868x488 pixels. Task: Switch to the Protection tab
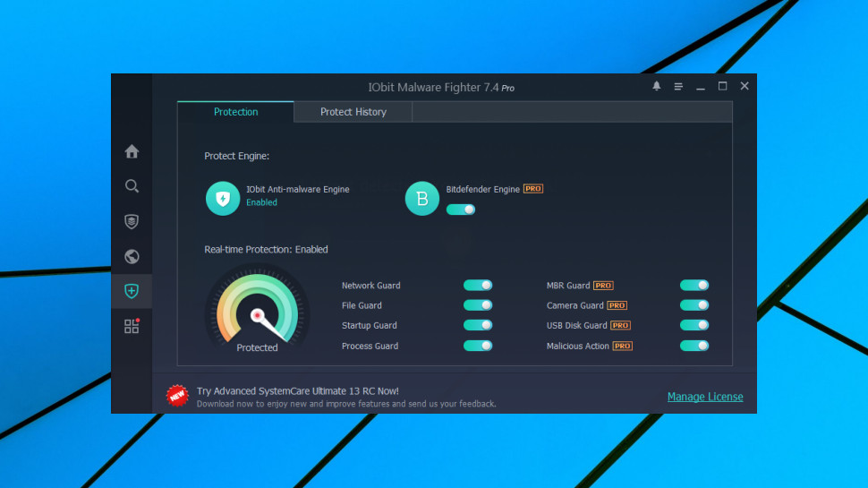click(236, 112)
